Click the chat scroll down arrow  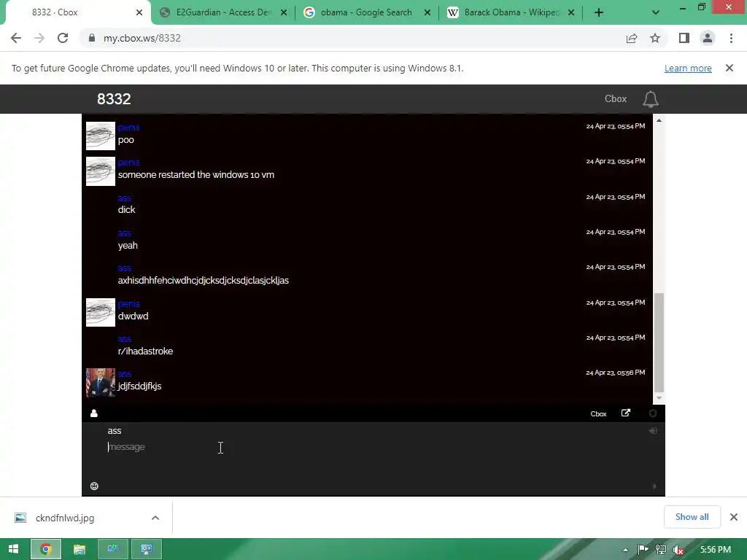point(659,398)
